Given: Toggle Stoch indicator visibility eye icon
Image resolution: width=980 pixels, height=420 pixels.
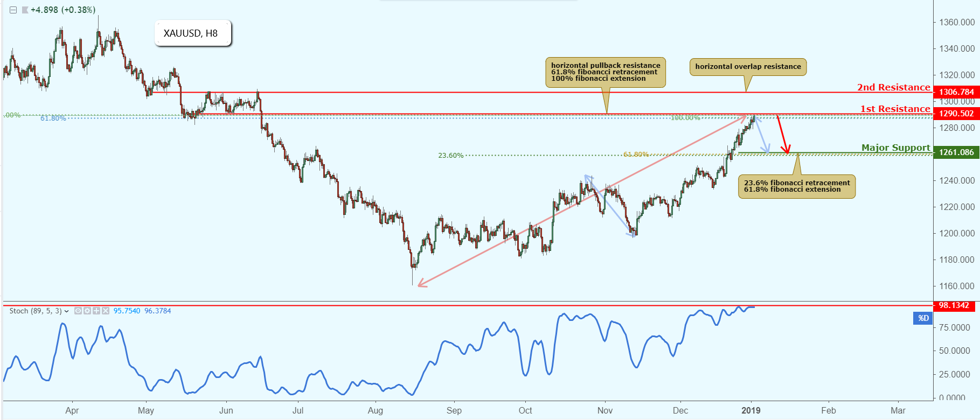Looking at the screenshot, I should pos(78,311).
